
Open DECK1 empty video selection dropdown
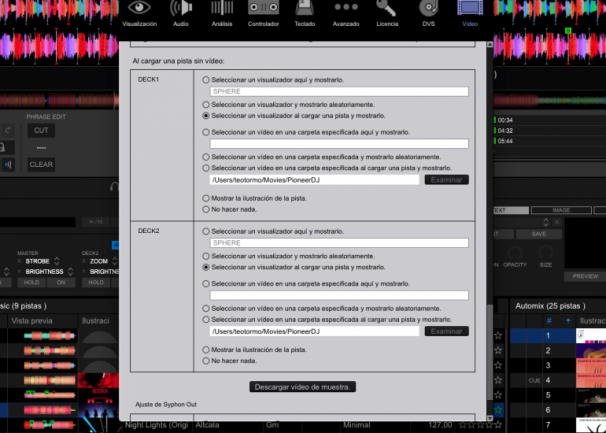point(339,144)
